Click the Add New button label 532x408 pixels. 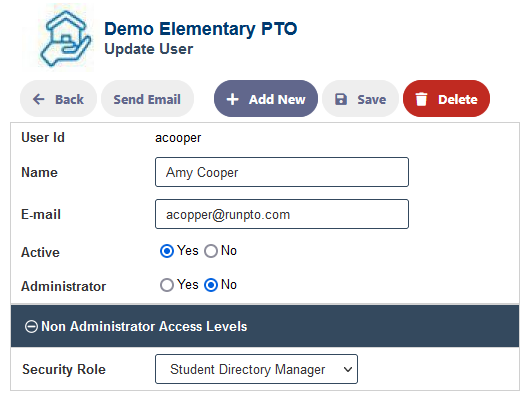(x=277, y=99)
